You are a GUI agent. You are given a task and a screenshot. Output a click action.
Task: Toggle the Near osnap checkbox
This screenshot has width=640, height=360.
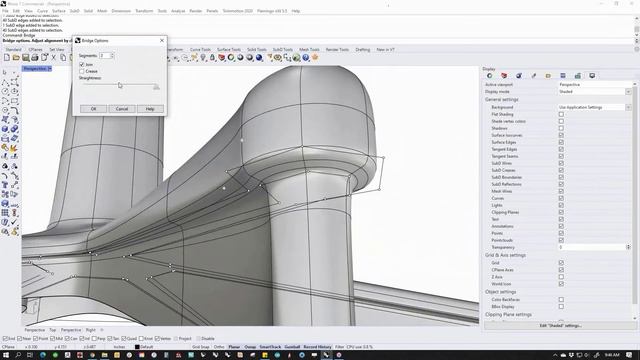pos(20,339)
